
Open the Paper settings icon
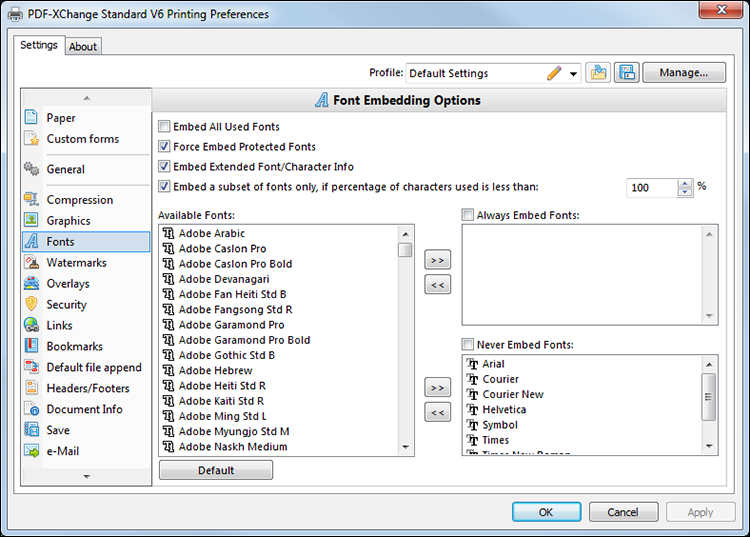click(31, 117)
